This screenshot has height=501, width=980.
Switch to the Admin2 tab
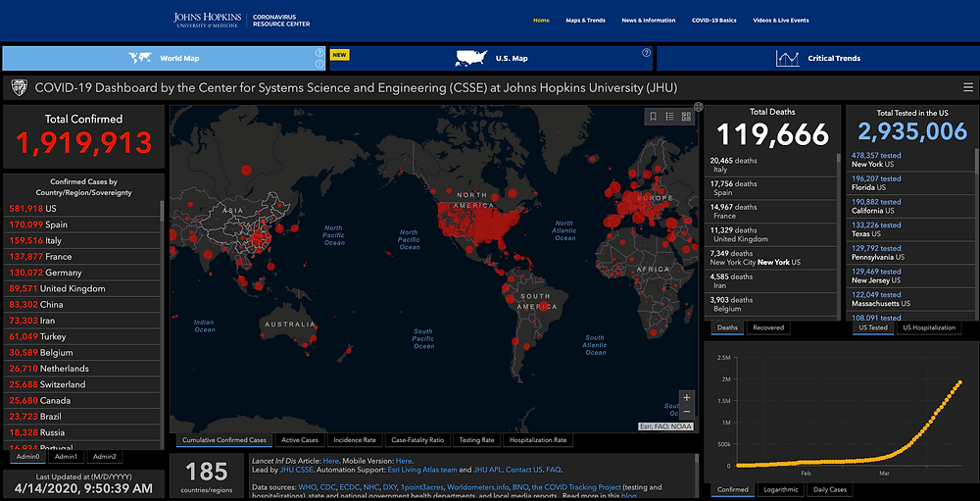pyautogui.click(x=105, y=457)
